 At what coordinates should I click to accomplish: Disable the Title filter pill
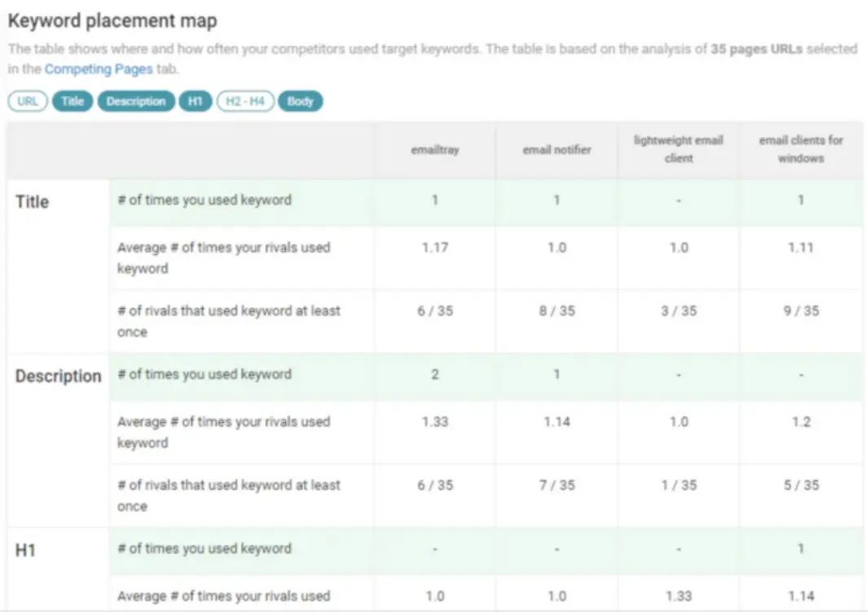point(72,101)
